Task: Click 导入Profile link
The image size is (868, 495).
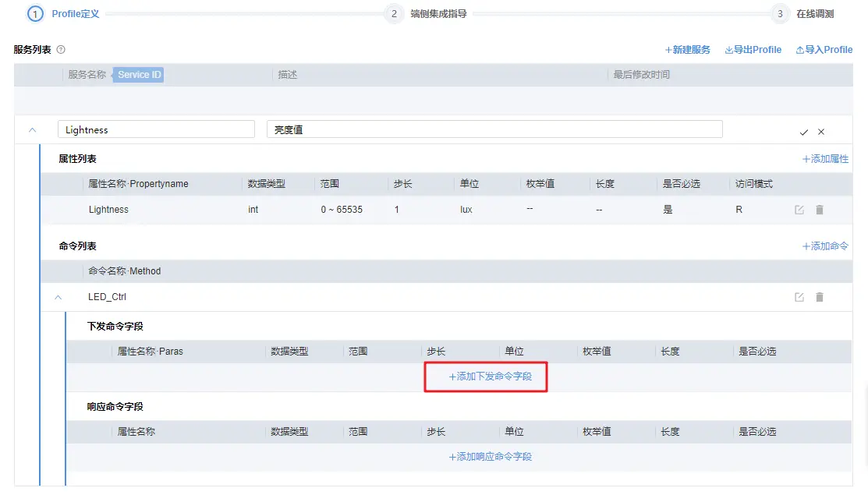Action: point(824,50)
